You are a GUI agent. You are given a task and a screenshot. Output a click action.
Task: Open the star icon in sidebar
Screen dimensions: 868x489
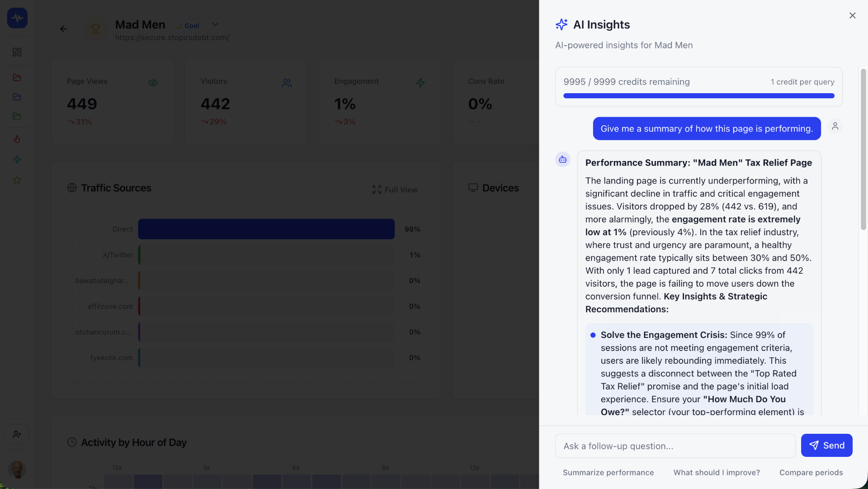[17, 180]
